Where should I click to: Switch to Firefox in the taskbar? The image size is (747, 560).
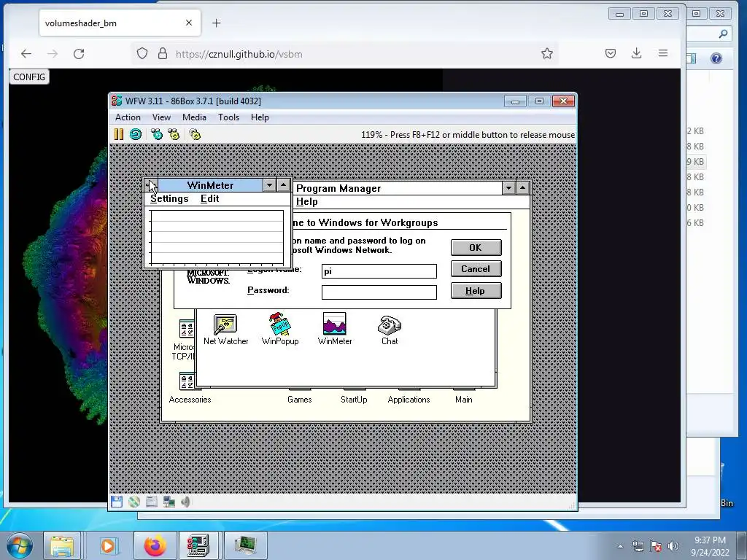point(155,545)
